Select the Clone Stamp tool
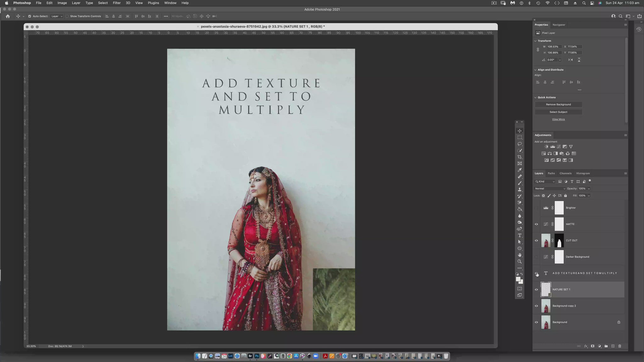 519,189
